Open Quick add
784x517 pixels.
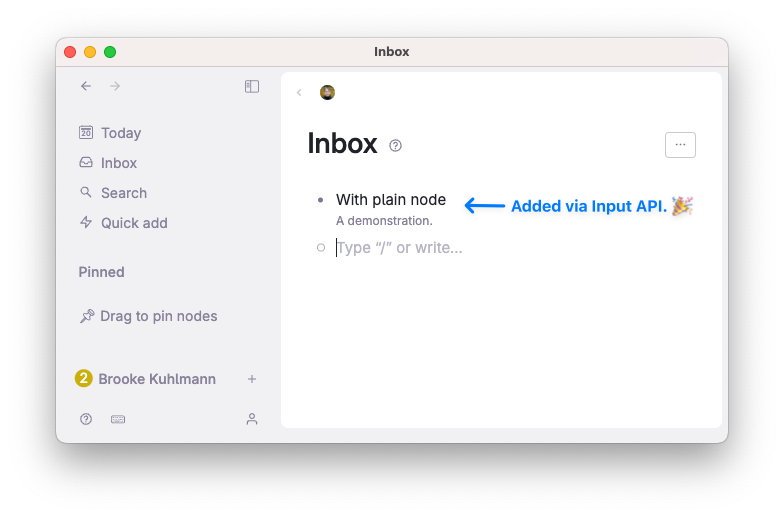coord(134,223)
